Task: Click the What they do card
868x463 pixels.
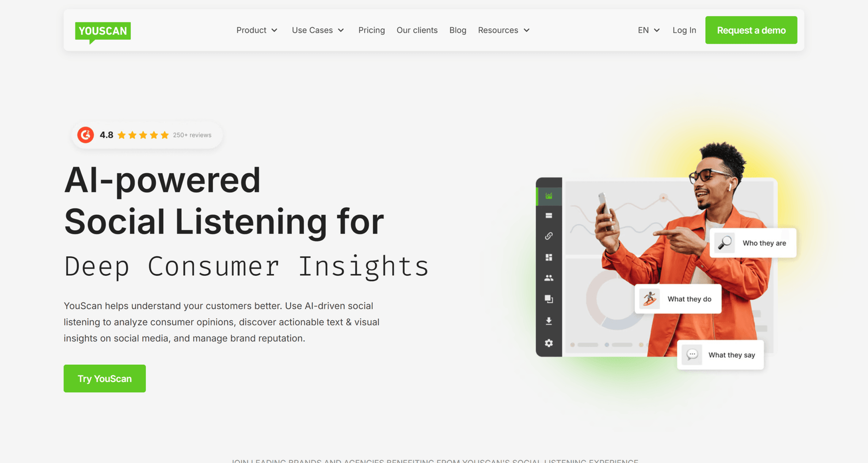Action: [678, 299]
